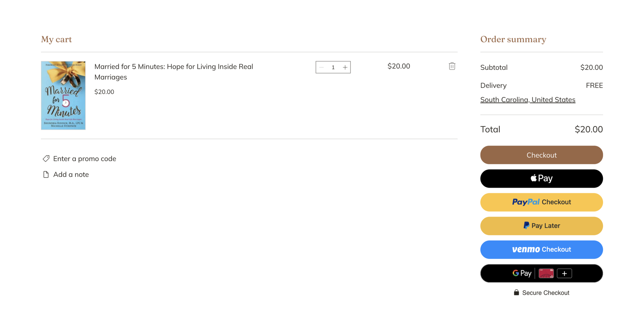
Task: Click the lock icon beside Secure Checkout
Action: 516,292
